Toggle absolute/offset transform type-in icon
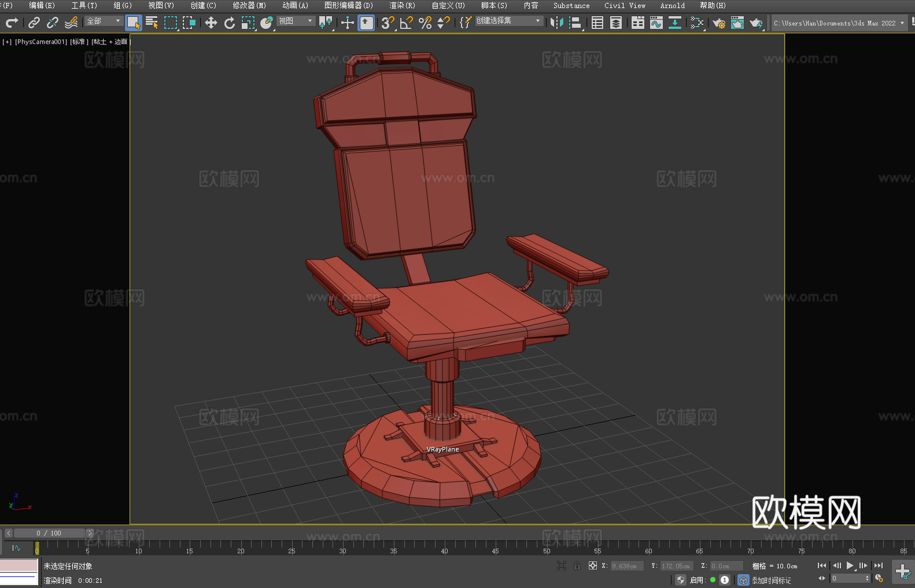Image resolution: width=915 pixels, height=588 pixels. tap(593, 565)
